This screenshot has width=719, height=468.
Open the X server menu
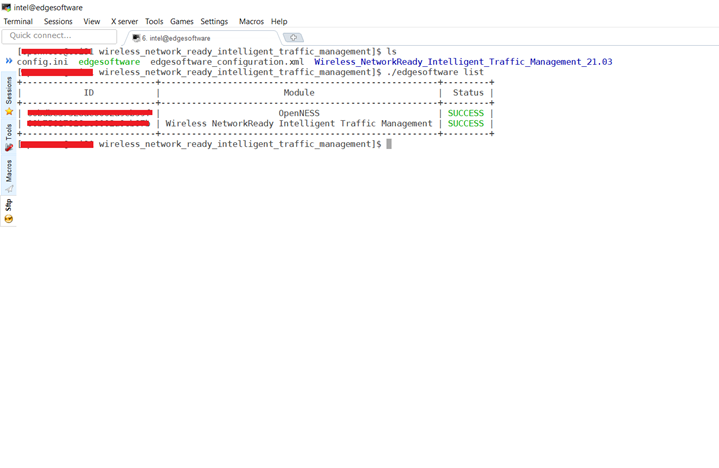click(124, 22)
